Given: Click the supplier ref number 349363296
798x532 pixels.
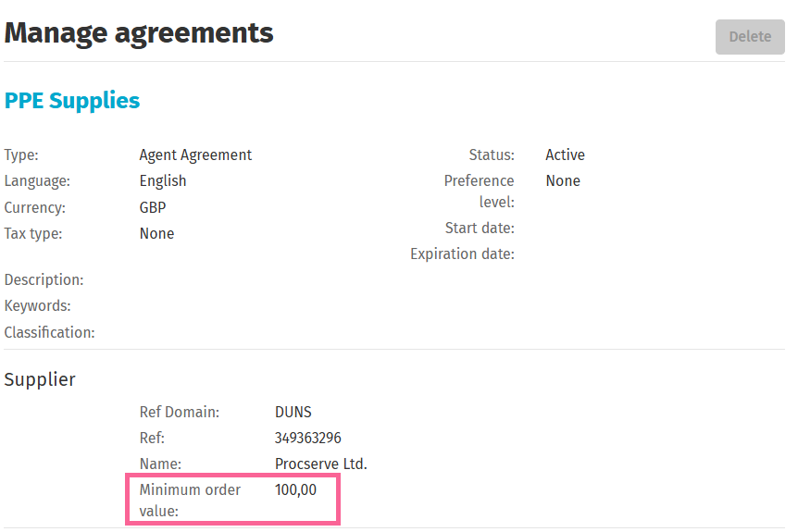Looking at the screenshot, I should (308, 439).
